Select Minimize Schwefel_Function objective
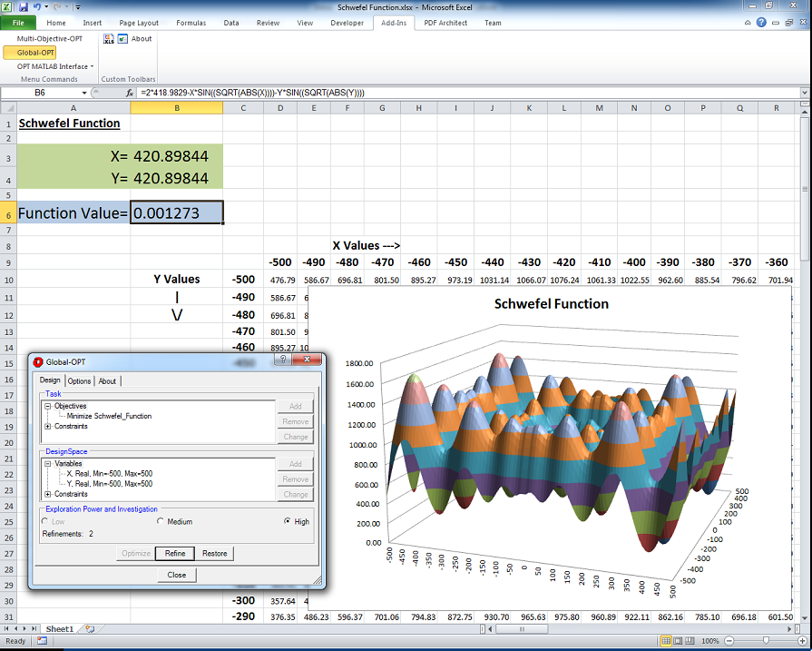812x651 pixels. coord(109,416)
